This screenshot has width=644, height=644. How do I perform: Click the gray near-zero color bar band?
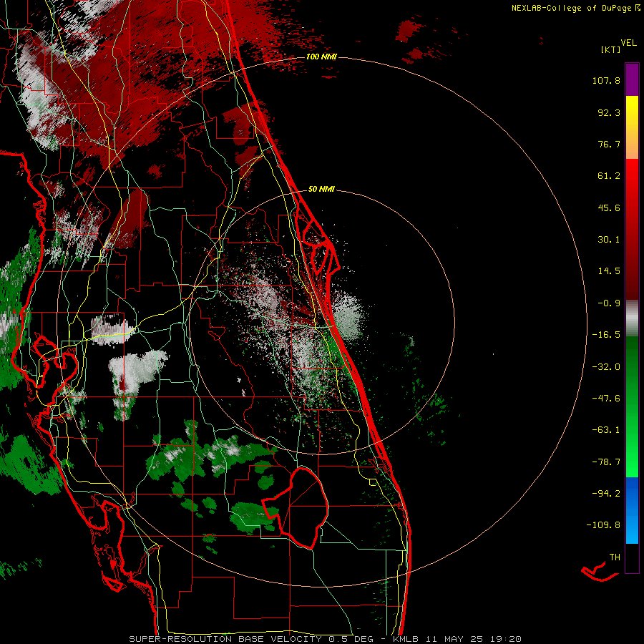click(x=632, y=318)
